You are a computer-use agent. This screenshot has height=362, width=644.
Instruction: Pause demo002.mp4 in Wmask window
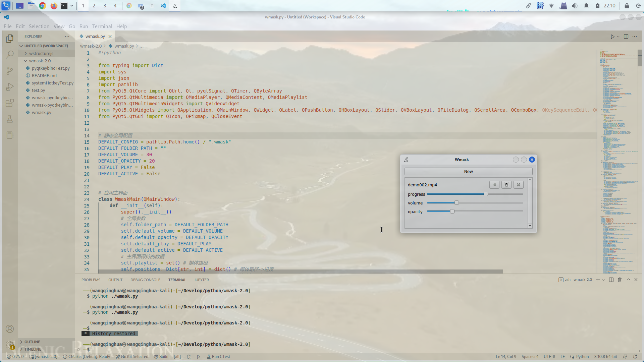[494, 185]
